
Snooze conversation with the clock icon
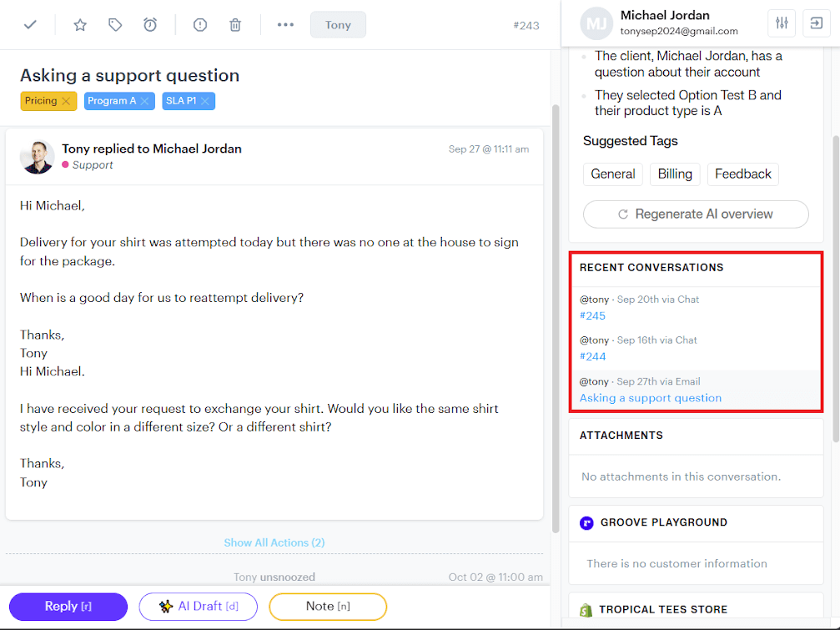coord(150,25)
